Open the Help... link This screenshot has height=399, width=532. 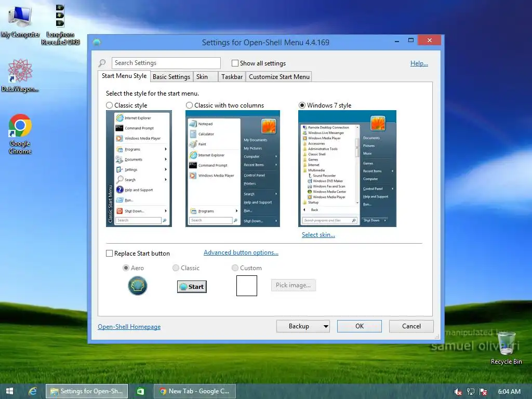click(419, 63)
